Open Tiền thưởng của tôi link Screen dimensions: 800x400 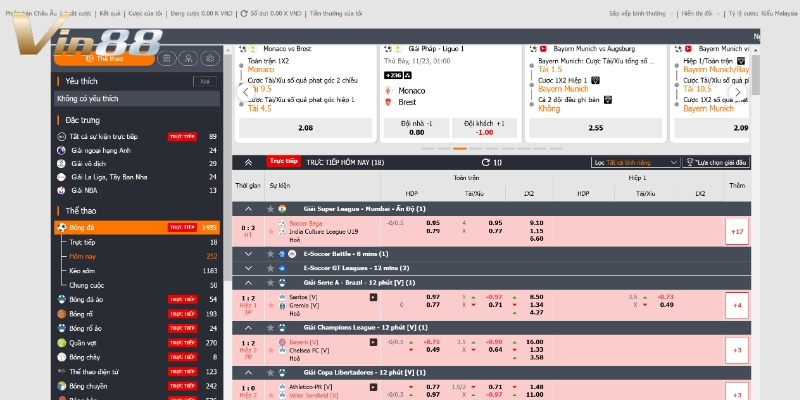[336, 14]
